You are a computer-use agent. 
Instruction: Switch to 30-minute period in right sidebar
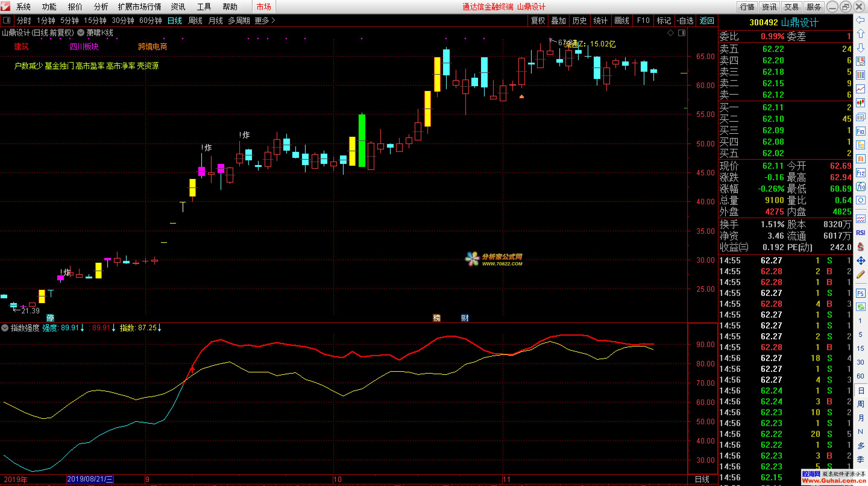click(860, 362)
